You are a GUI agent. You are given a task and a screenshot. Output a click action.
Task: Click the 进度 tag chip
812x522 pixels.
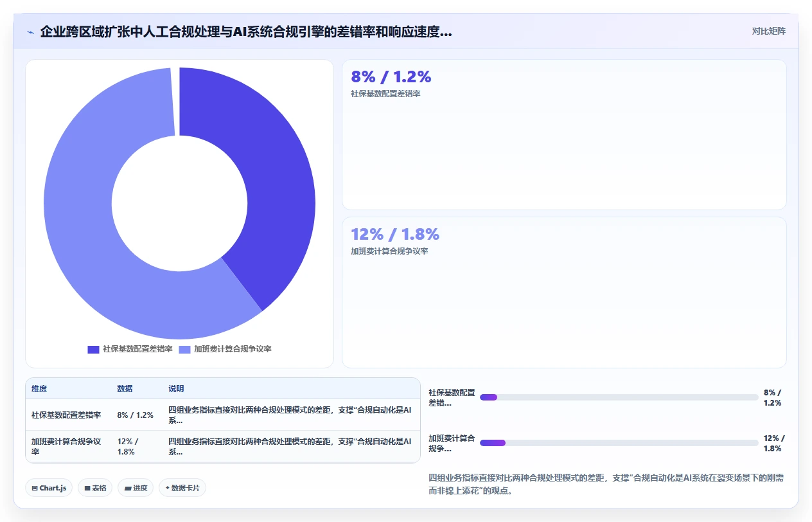[136, 488]
